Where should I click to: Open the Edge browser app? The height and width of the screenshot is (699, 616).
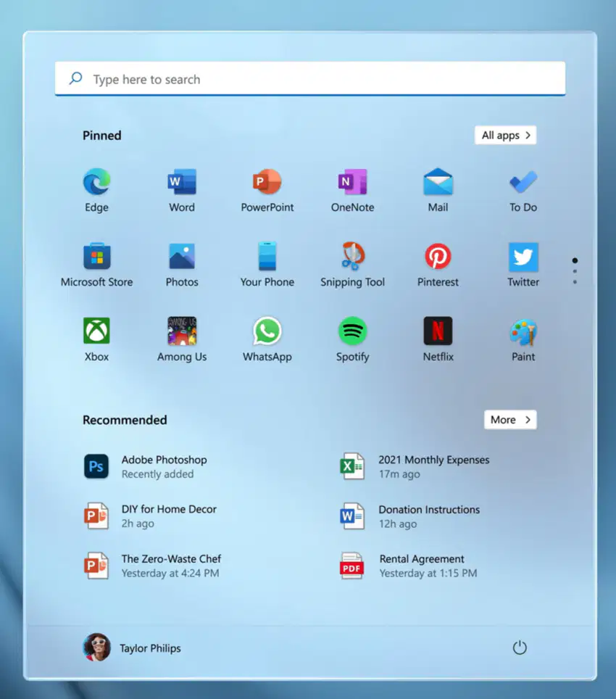click(x=96, y=191)
